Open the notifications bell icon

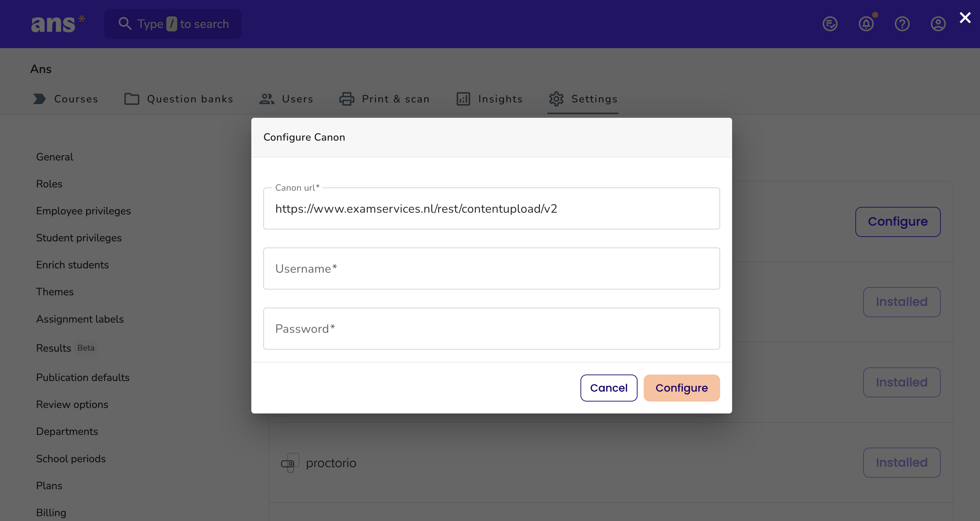coord(866,24)
